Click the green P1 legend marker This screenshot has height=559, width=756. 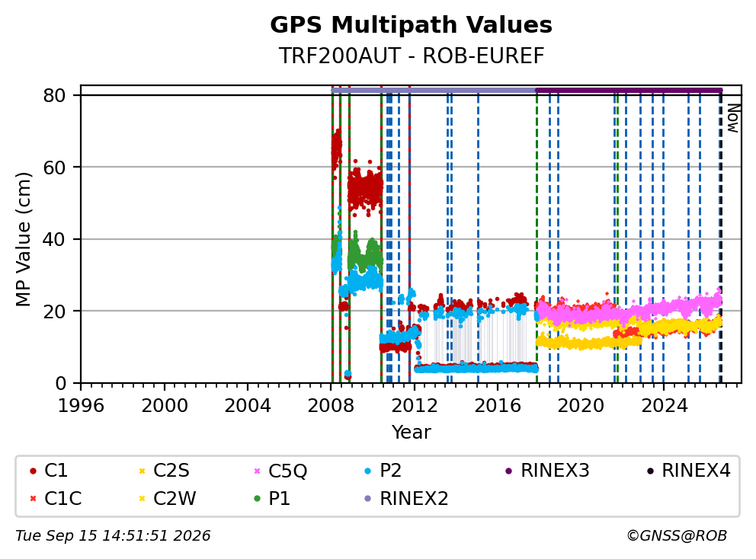pyautogui.click(x=257, y=498)
